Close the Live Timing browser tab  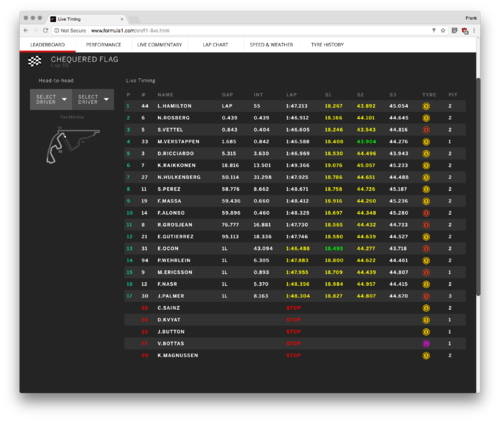[x=122, y=19]
